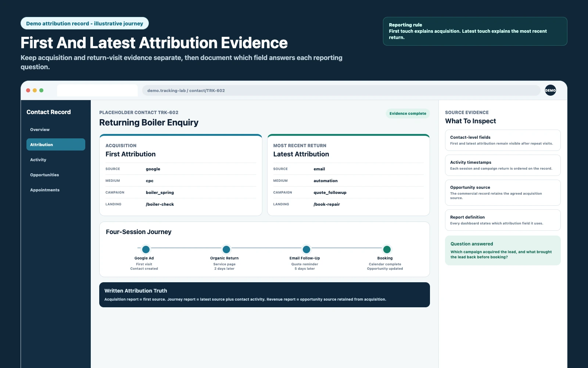
Task: Open the Overview sidebar item
Action: [56, 130]
